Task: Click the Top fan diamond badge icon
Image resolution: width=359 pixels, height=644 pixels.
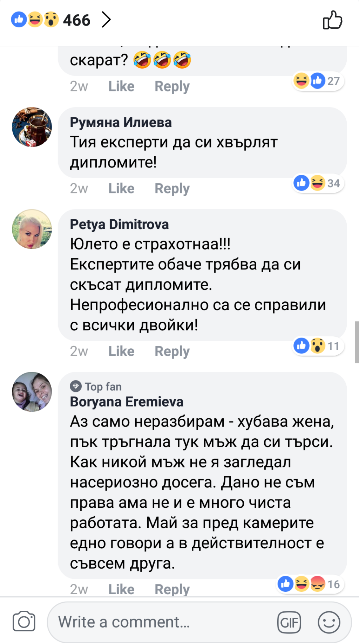Action: [76, 386]
